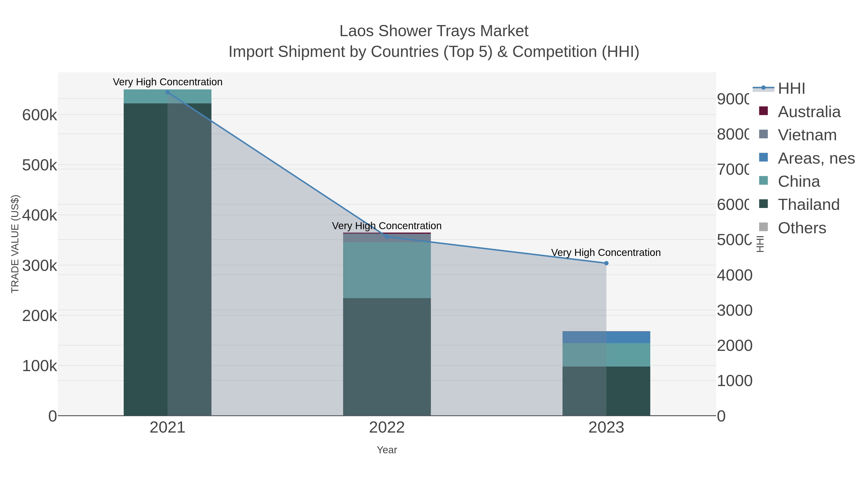Click the 600k left axis tick label

click(40, 115)
